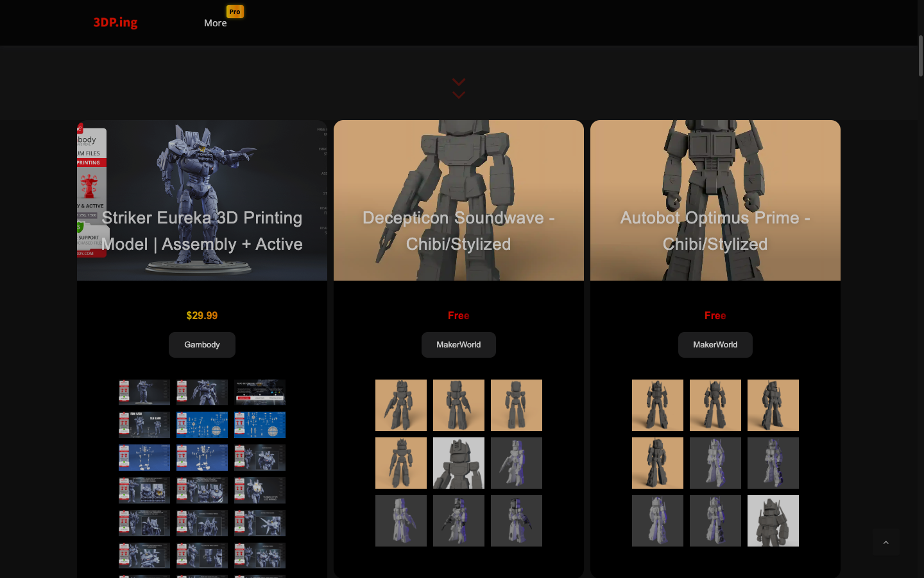This screenshot has height=578, width=924.
Task: Open Striker Eureka 3D Printing Model card image
Action: pos(202,200)
